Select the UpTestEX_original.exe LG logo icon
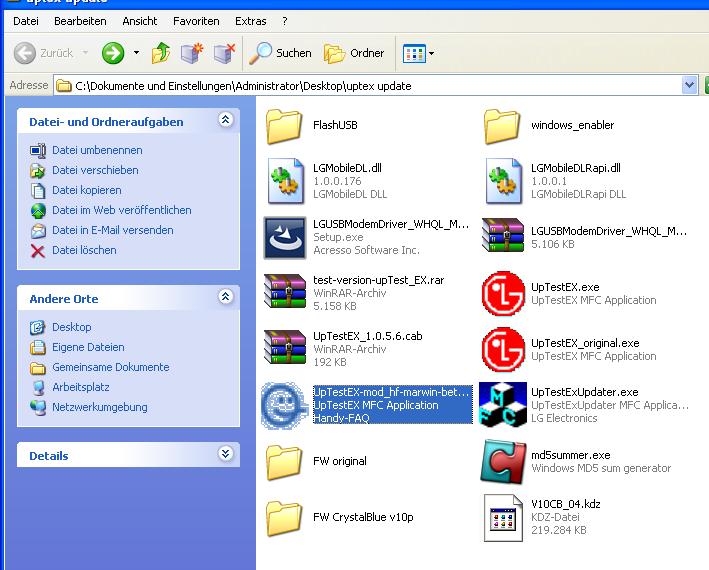The width and height of the screenshot is (709, 570). coord(503,349)
